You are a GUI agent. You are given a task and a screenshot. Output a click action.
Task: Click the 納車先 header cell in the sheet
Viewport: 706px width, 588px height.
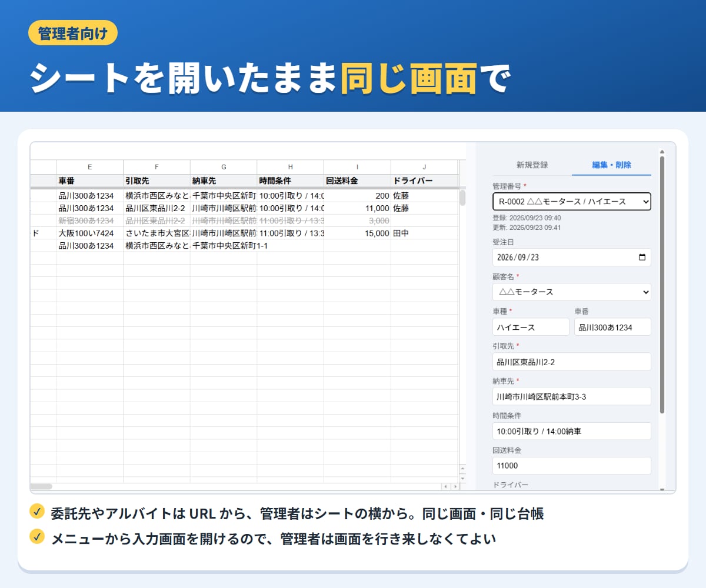224,181
